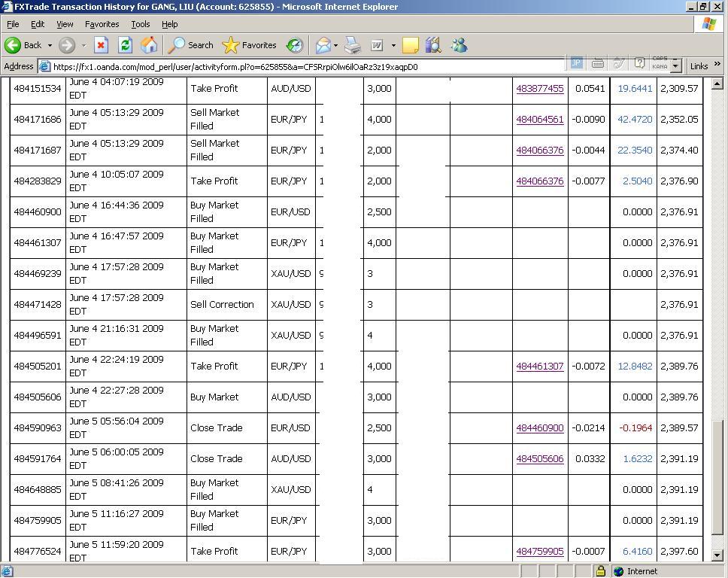Image resolution: width=728 pixels, height=578 pixels.
Task: Open the History pane icon
Action: pos(294,45)
